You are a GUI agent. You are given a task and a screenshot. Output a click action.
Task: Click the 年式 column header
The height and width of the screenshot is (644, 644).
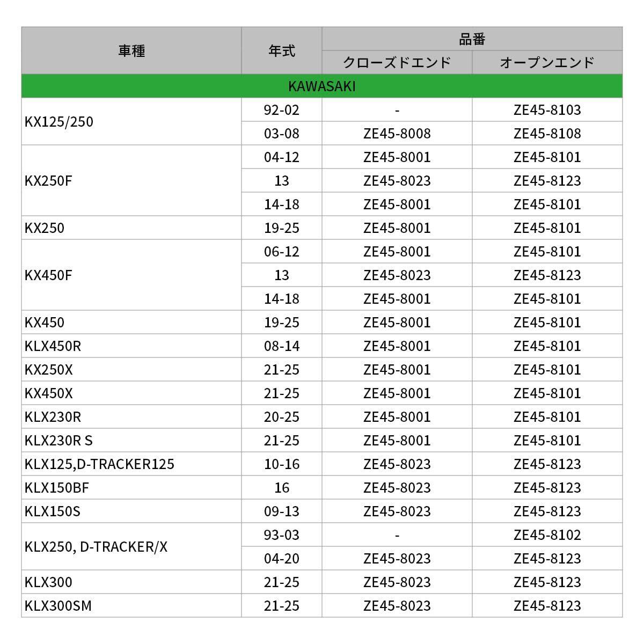point(282,51)
